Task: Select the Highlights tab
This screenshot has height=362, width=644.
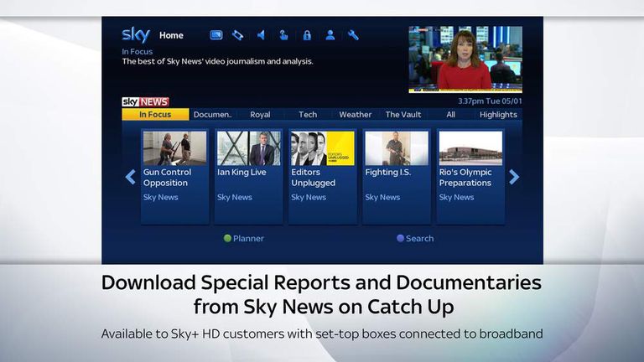Action: pyautogui.click(x=499, y=115)
